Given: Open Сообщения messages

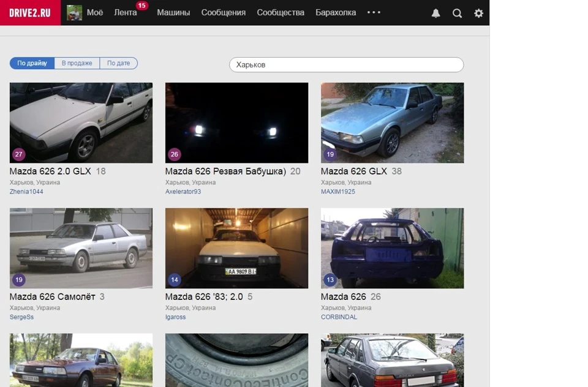Looking at the screenshot, I should pos(224,13).
